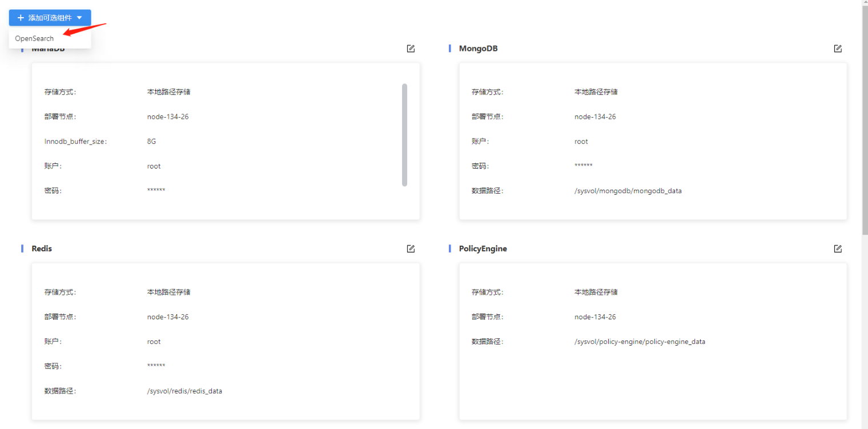The image size is (868, 429).
Task: Click masked password in MongoDB card
Action: pos(583,165)
